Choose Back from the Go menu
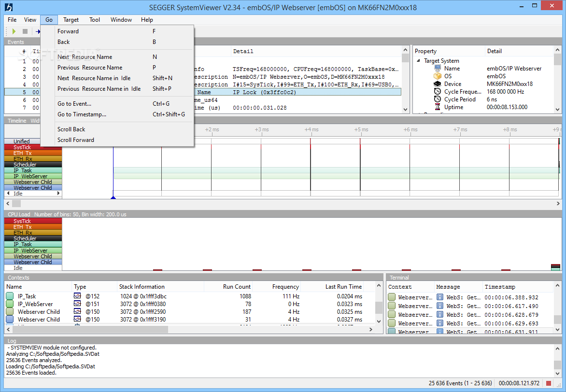The width and height of the screenshot is (566, 392). tap(117, 42)
